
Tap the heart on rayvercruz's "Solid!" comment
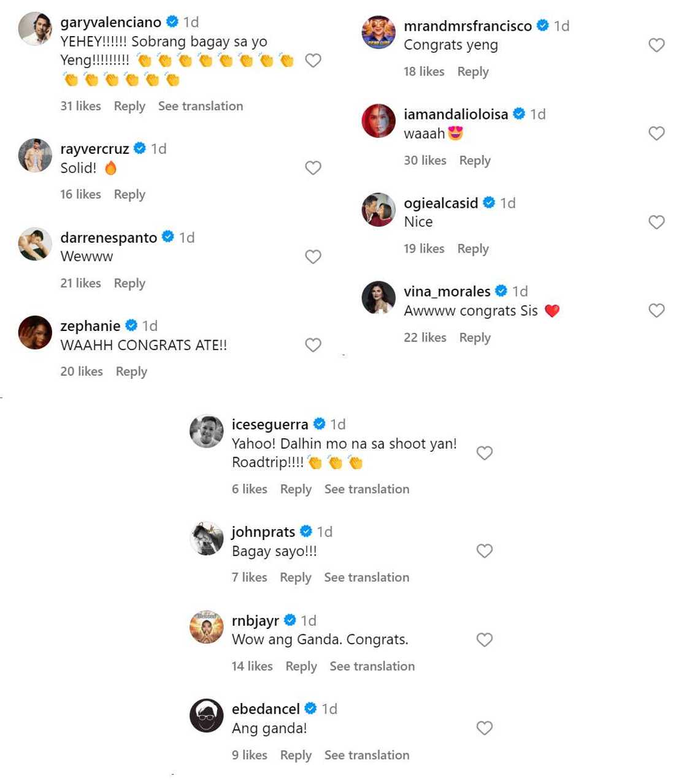(313, 168)
